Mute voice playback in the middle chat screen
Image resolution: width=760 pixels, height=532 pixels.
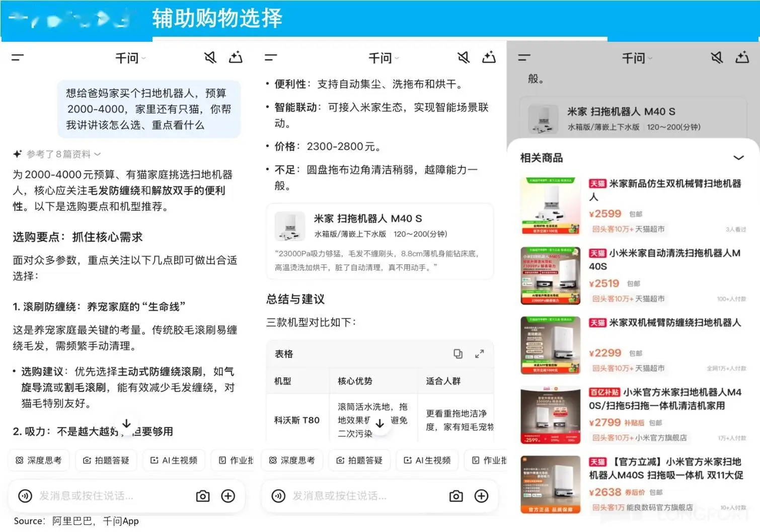(x=464, y=58)
